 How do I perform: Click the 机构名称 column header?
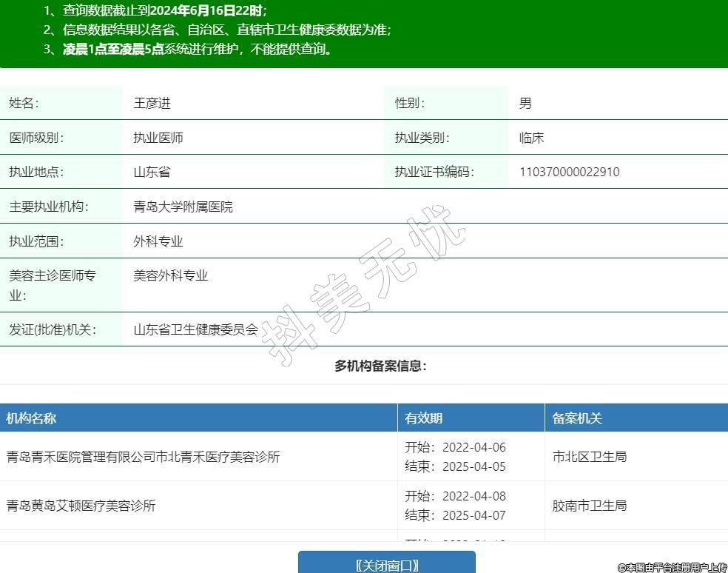(x=31, y=418)
